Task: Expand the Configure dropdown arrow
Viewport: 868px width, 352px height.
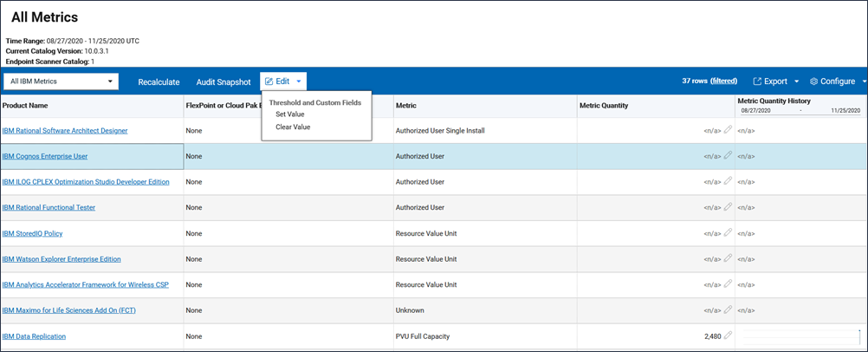Action: [864, 81]
